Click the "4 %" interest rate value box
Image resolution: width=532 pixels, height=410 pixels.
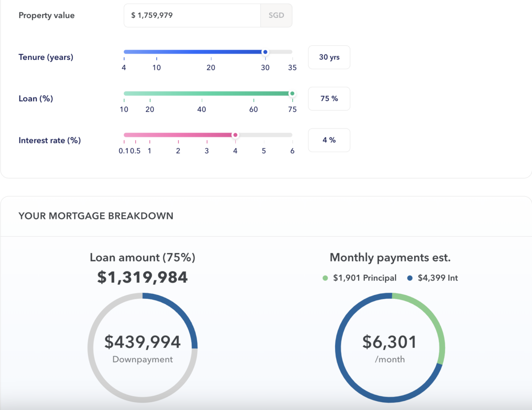[x=329, y=140]
